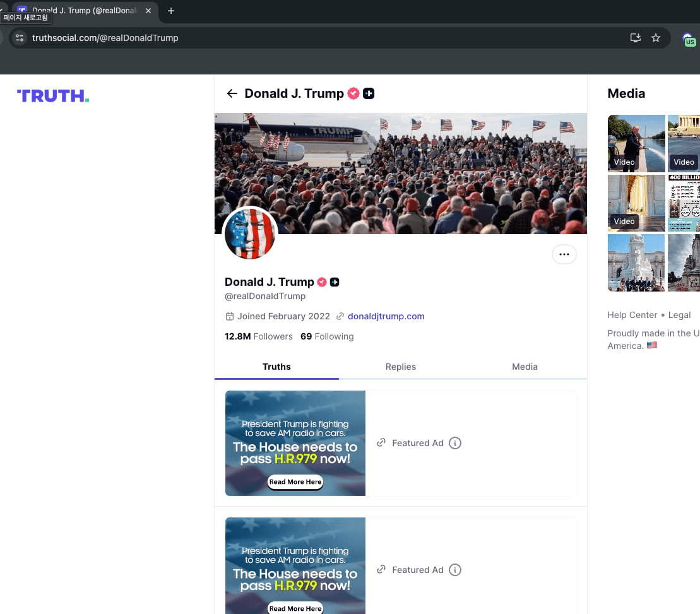Switch to the Truths tab
Image resolution: width=700 pixels, height=614 pixels.
[276, 367]
